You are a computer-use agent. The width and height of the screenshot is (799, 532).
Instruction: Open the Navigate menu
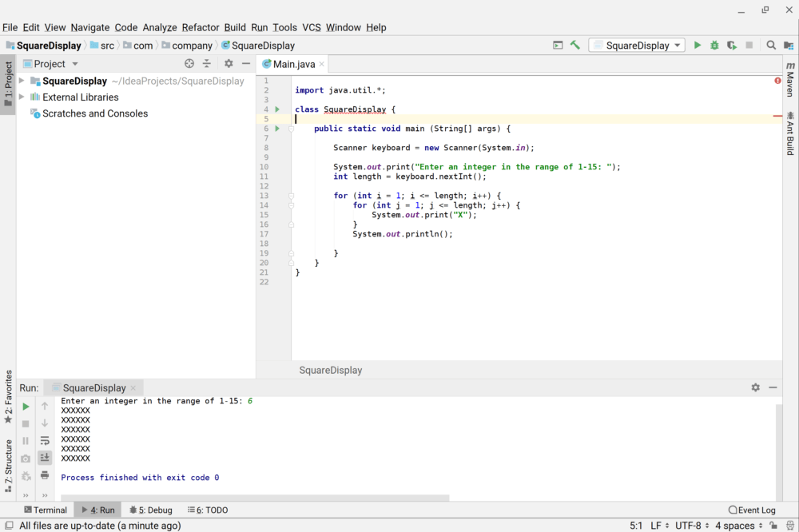89,27
